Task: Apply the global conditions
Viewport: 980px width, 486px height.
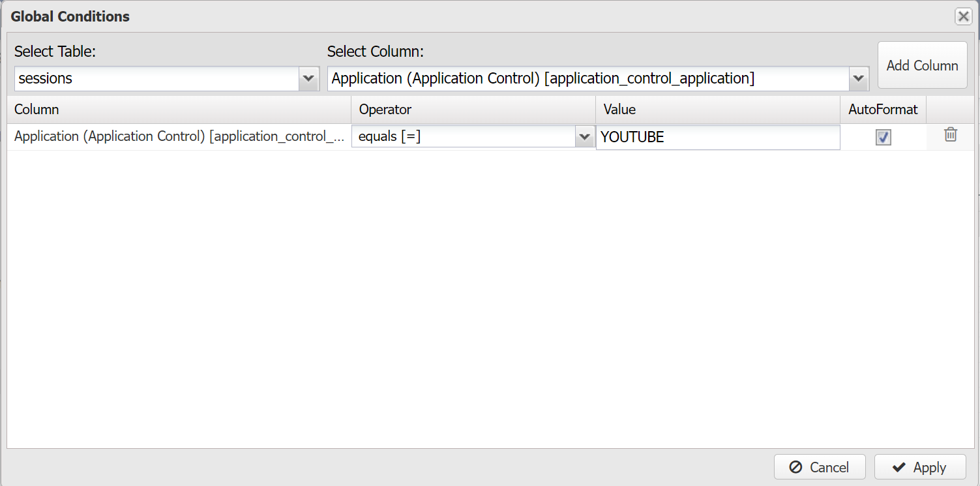Action: tap(920, 467)
